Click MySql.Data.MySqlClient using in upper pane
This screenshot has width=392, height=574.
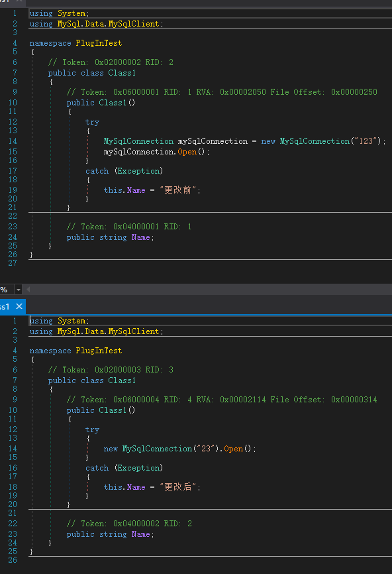[108, 24]
